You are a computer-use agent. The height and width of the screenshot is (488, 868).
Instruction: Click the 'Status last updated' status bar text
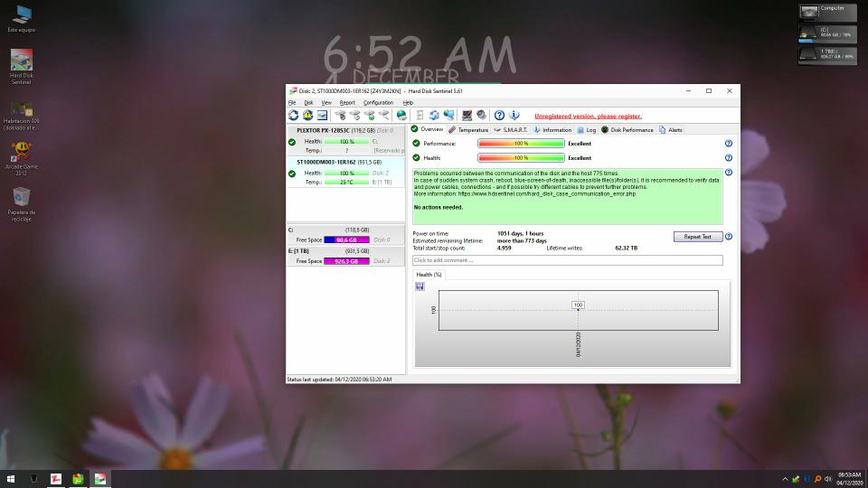click(339, 380)
